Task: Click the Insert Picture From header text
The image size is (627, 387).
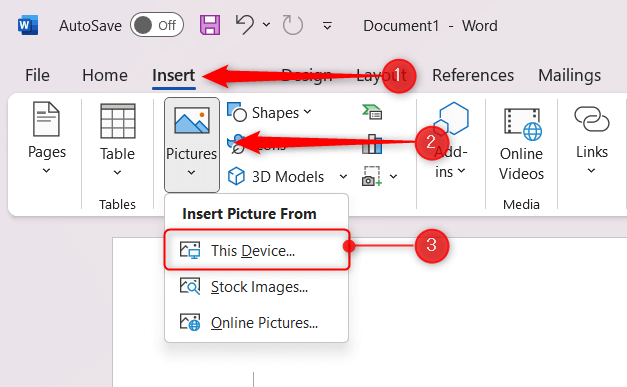Action: click(x=250, y=214)
